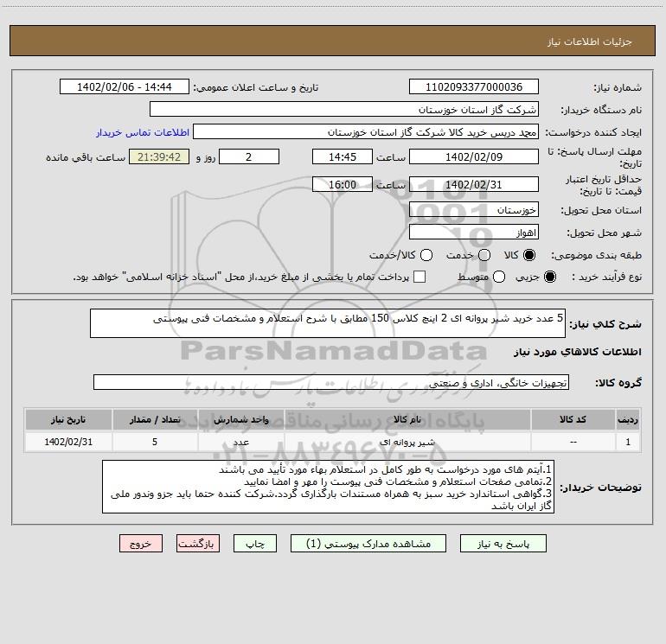Click the validity time field 16:00
The image size is (666, 644).
(343, 184)
